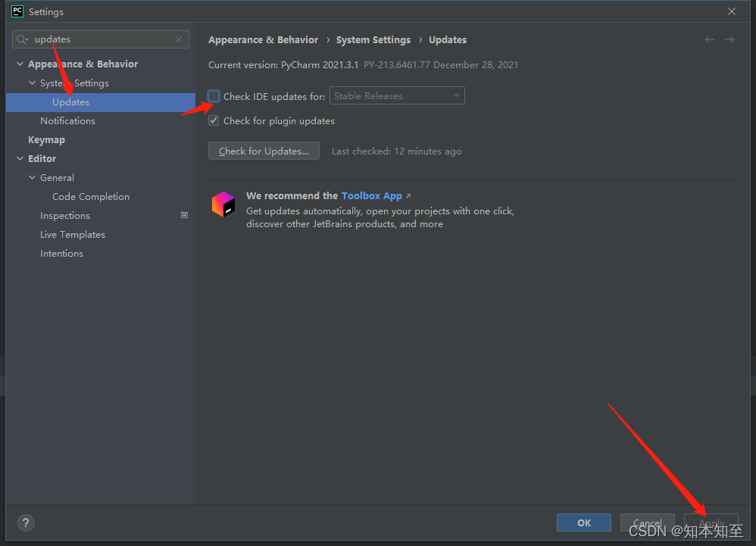Confirm settings with OK button
This screenshot has width=756, height=546.
click(x=584, y=523)
